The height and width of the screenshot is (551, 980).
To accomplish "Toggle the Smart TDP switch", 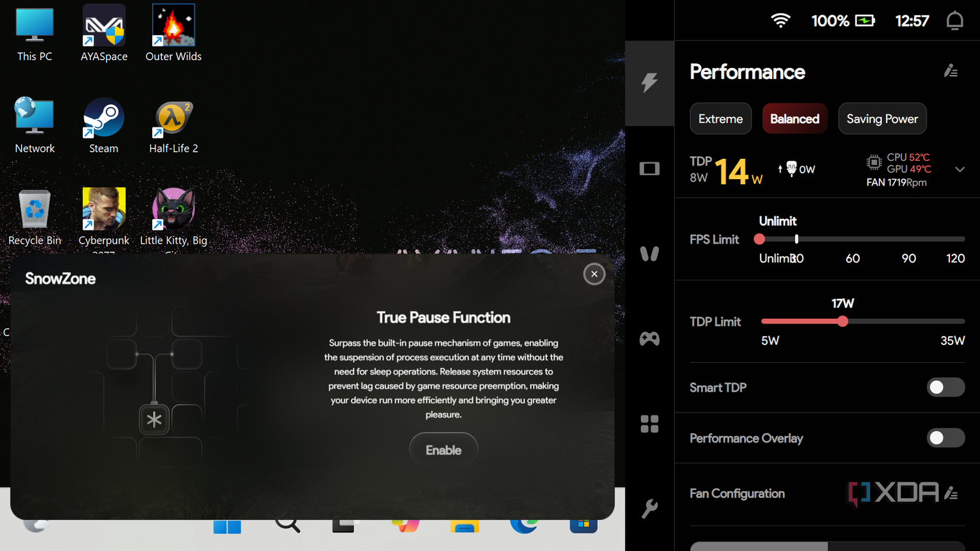I will point(945,388).
